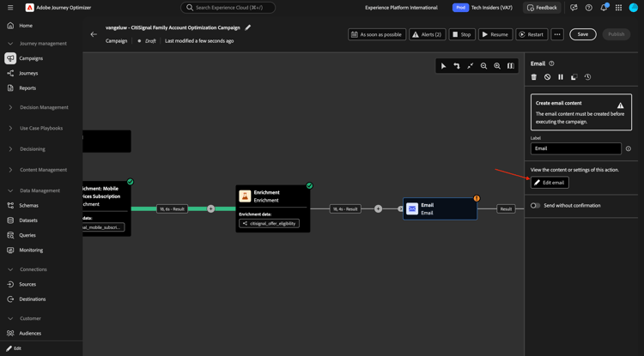
Task: Collapse the Data Management section
Action: [10, 190]
